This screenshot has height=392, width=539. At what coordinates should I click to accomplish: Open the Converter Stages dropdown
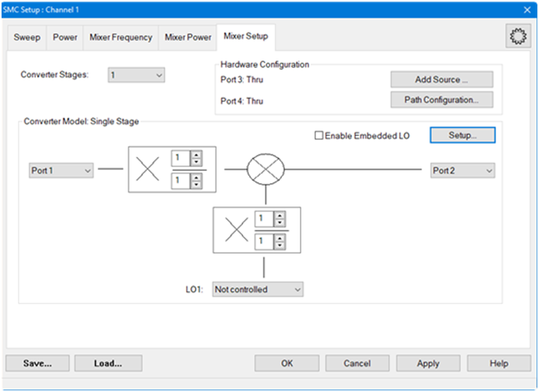point(137,75)
